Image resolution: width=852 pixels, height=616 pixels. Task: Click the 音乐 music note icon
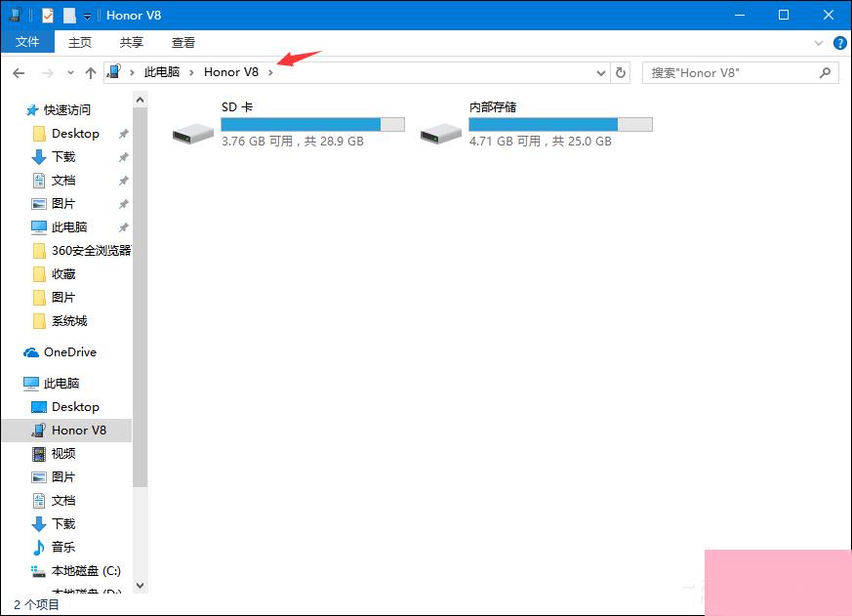[x=39, y=547]
